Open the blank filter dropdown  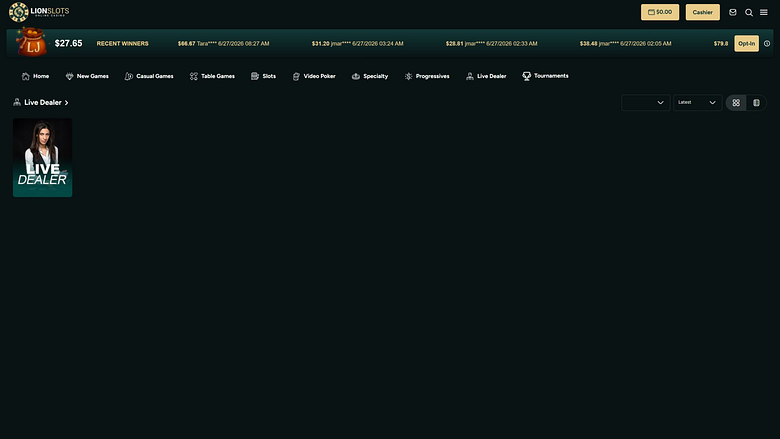pos(645,102)
